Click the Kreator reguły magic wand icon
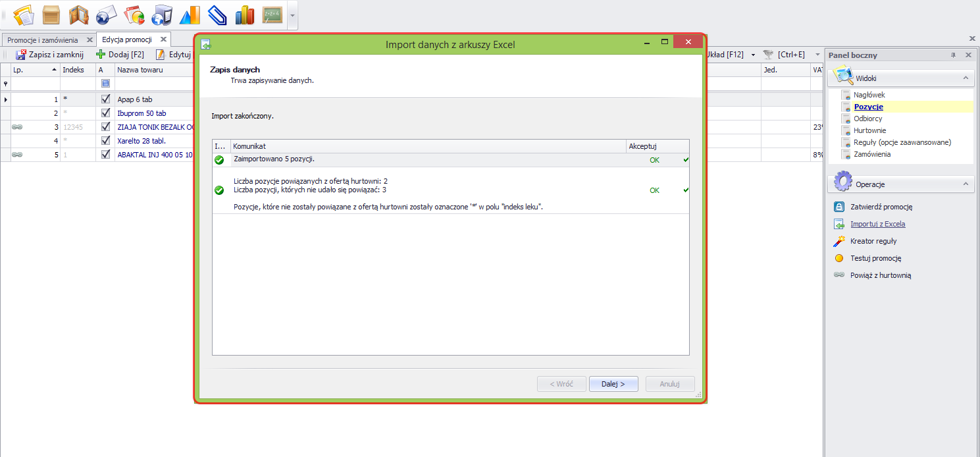The image size is (980, 457). point(838,241)
